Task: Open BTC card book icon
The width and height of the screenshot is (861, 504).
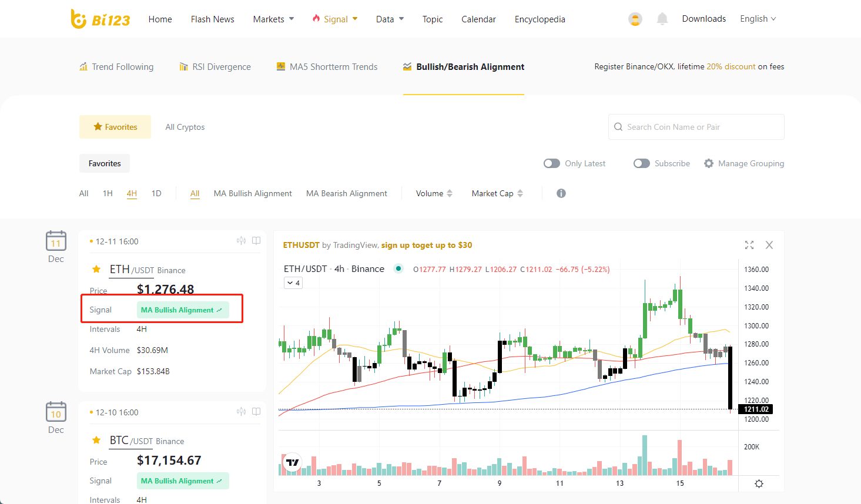Action: pos(256,412)
